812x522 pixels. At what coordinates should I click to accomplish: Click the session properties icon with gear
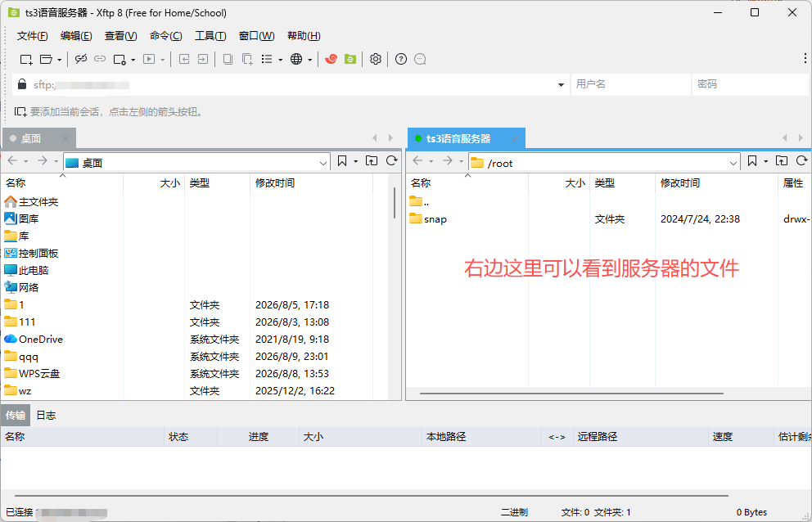[120, 59]
